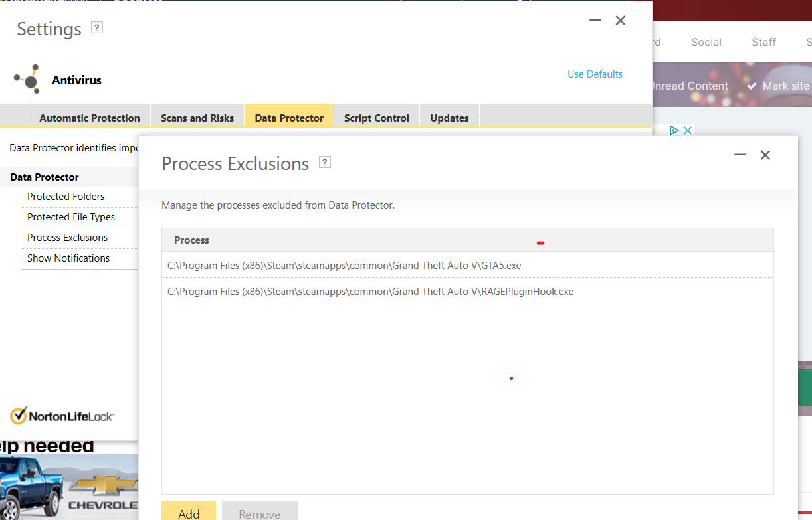Close the advertisement X icon

(x=688, y=130)
